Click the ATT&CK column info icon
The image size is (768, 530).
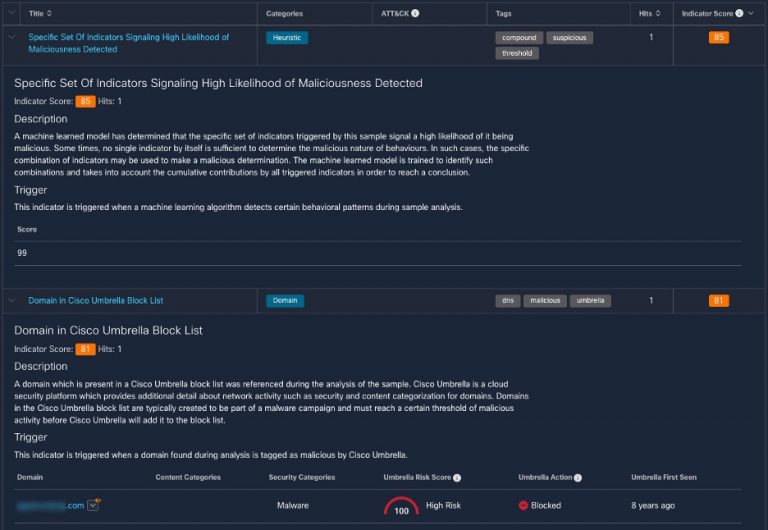click(415, 14)
